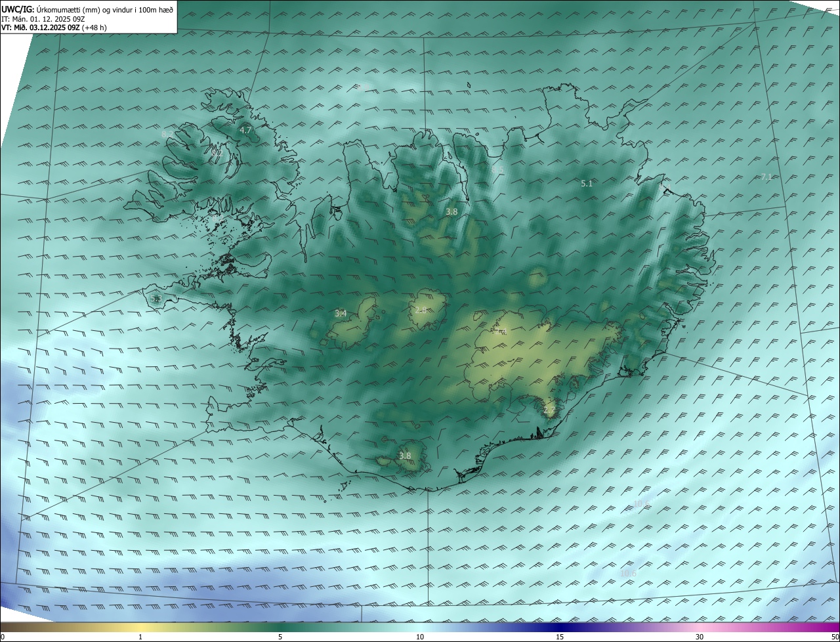Image resolution: width=840 pixels, height=642 pixels.
Task: Click the colorbar tick label "15"
Action: 560,637
